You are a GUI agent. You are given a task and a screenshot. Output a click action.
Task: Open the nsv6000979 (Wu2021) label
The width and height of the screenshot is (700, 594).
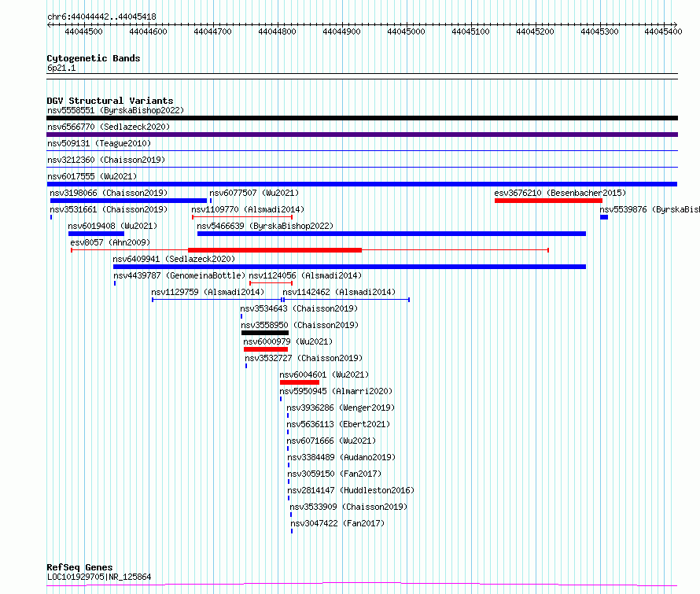pyautogui.click(x=288, y=341)
